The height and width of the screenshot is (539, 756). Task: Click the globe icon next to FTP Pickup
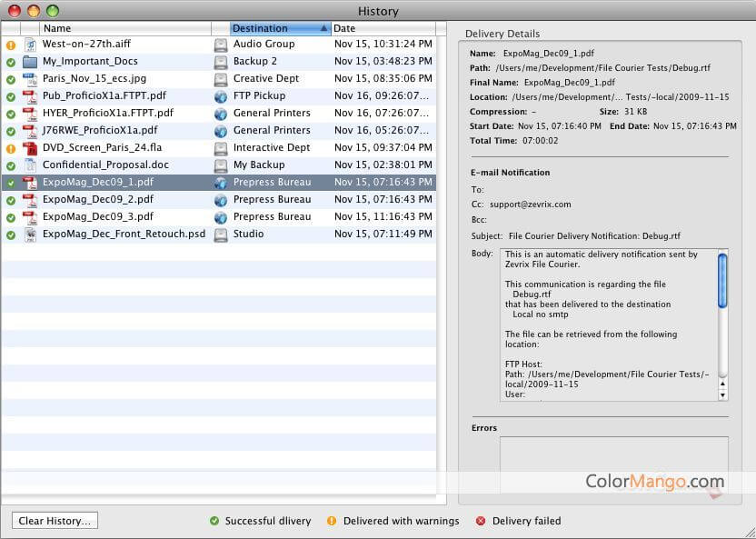(x=220, y=96)
